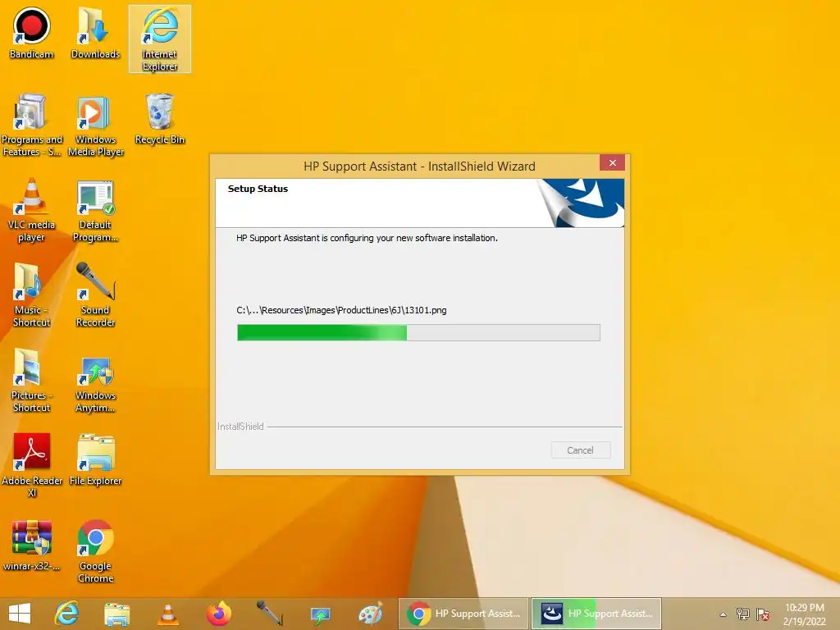Switch to Chrome HP Support Assistant taskbar window
The height and width of the screenshot is (630, 840).
[463, 614]
